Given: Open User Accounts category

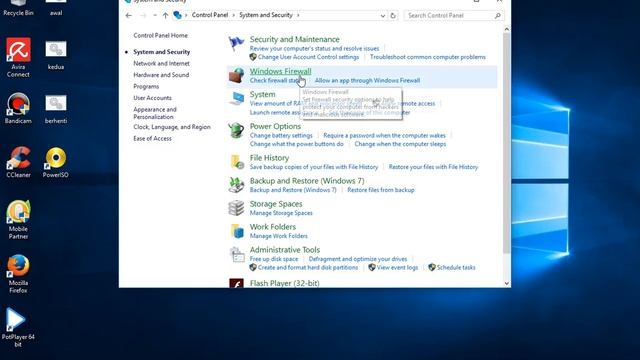Looking at the screenshot, I should click(152, 98).
